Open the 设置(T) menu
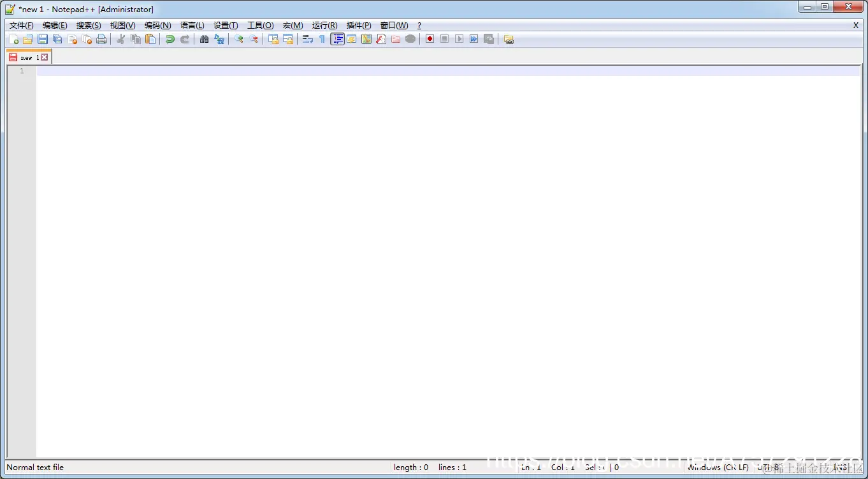The image size is (868, 479). tap(226, 26)
